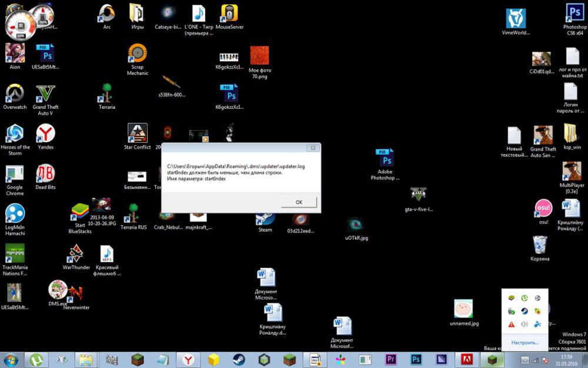Click OK in the updater error dialog
This screenshot has height=368, width=588.
point(299,202)
